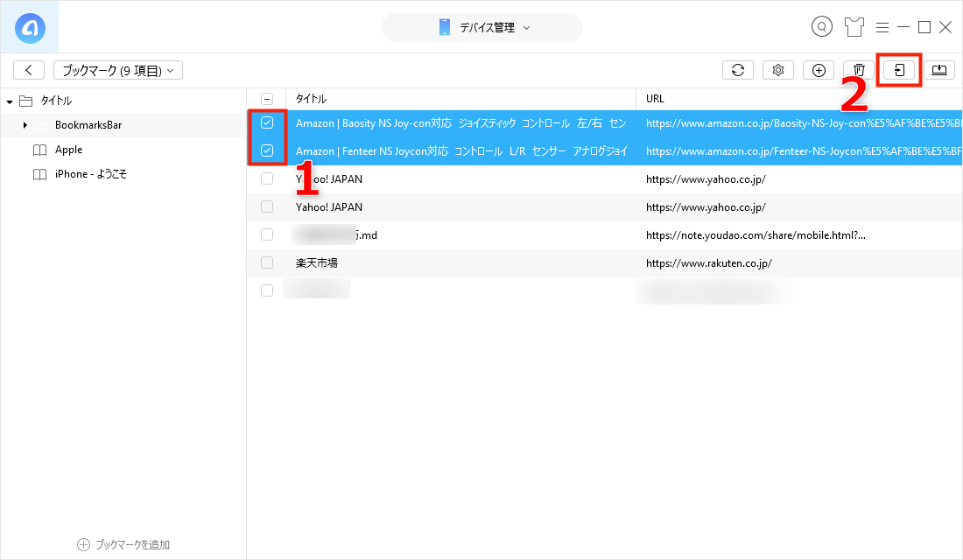Go back with the arrow button

click(29, 70)
